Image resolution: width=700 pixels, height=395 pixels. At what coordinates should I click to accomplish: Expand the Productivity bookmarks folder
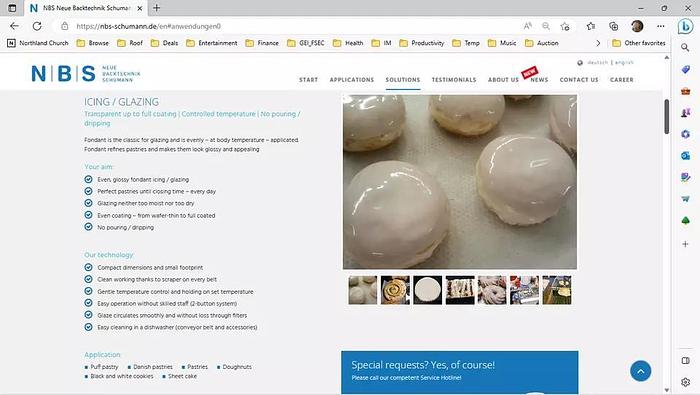(422, 43)
